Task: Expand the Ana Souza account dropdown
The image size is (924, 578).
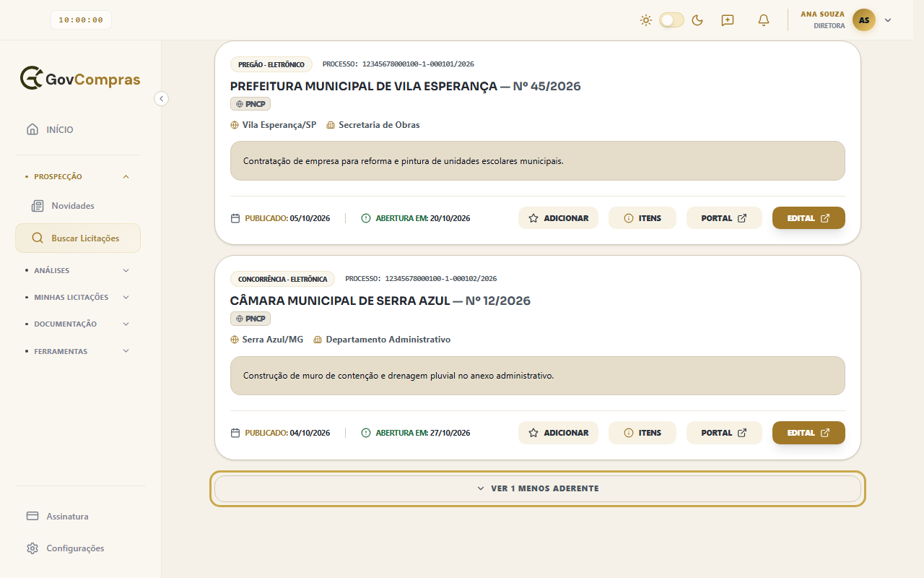Action: tap(888, 20)
